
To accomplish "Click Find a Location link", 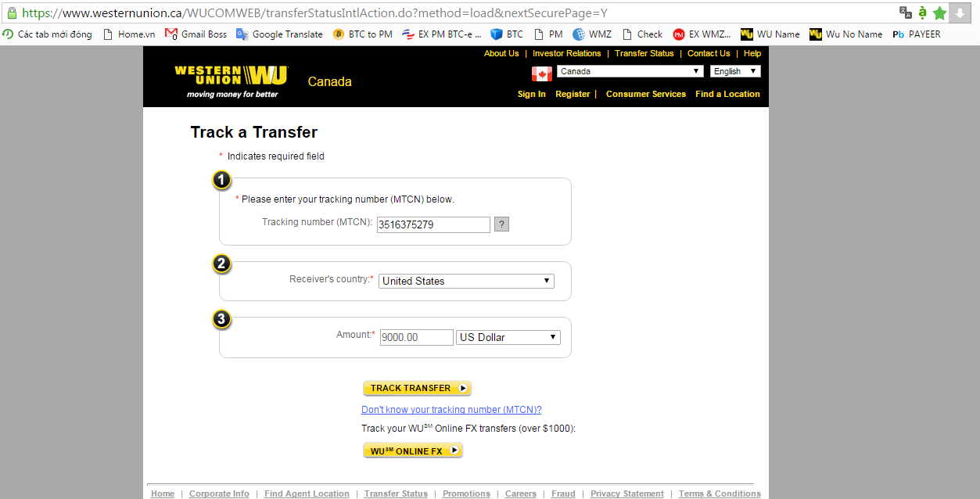I will pos(727,94).
